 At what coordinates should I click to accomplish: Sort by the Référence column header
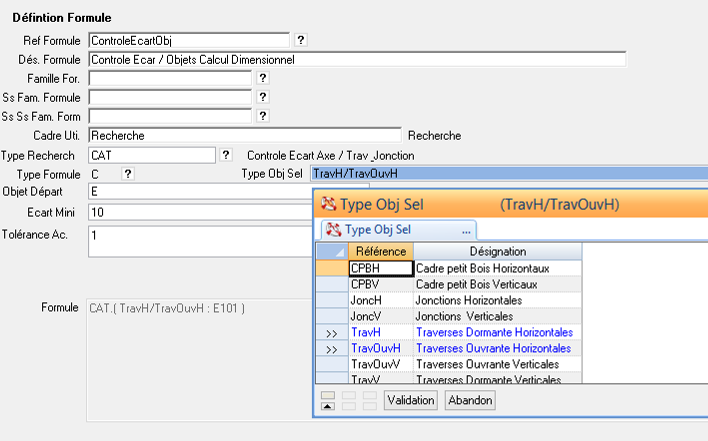coord(380,251)
